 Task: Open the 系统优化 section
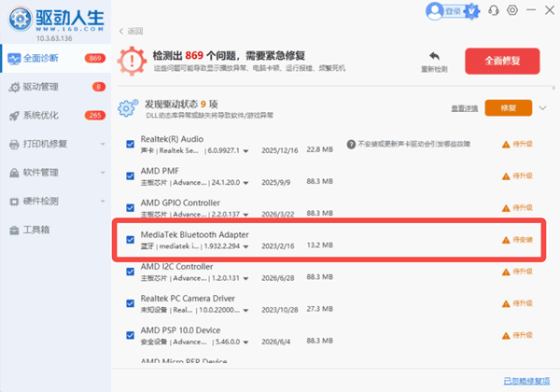(56, 116)
